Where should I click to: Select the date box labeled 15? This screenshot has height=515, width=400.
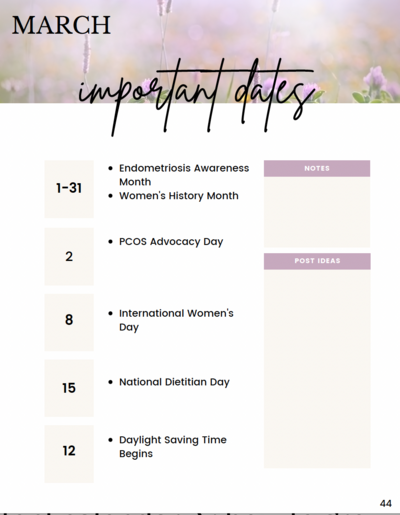pos(69,388)
